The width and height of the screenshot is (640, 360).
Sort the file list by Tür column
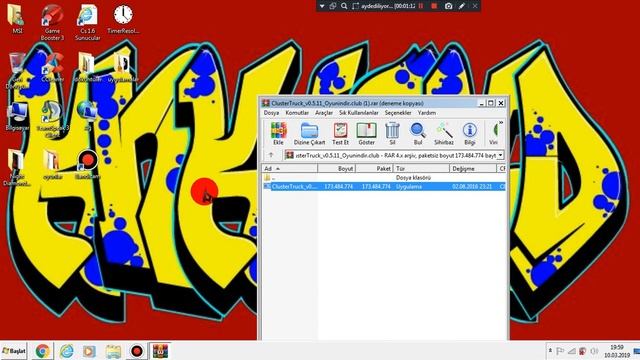pyautogui.click(x=422, y=169)
